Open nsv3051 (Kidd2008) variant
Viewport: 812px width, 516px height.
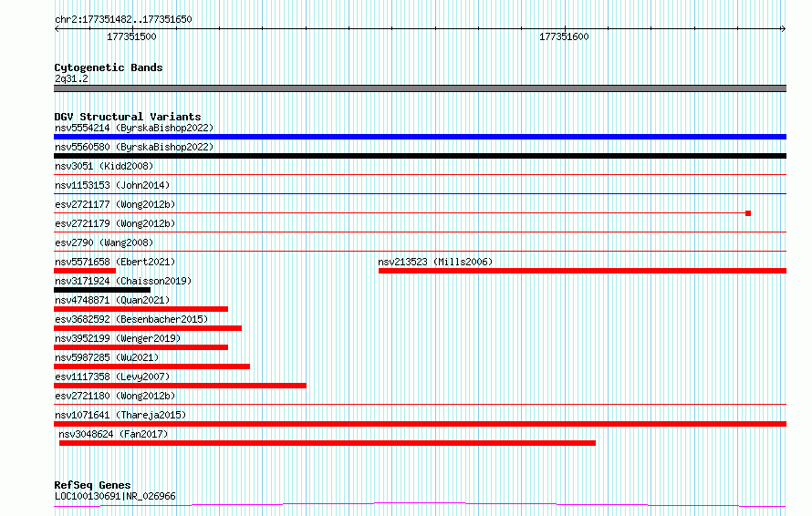[x=104, y=166]
